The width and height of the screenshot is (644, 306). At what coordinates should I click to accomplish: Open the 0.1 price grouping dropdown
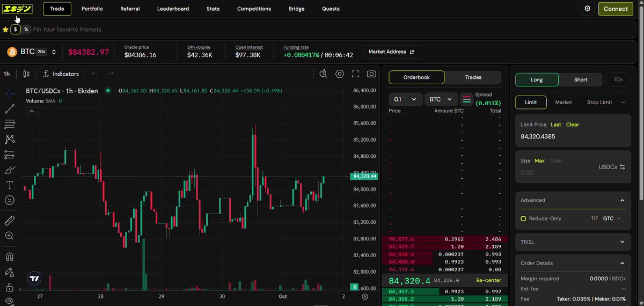click(405, 99)
